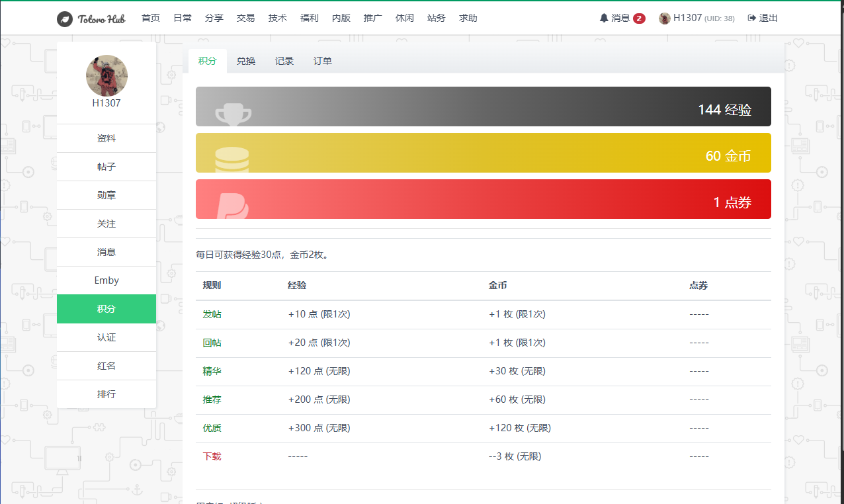The height and width of the screenshot is (504, 844).
Task: Open the 站务 nav item
Action: pos(437,18)
